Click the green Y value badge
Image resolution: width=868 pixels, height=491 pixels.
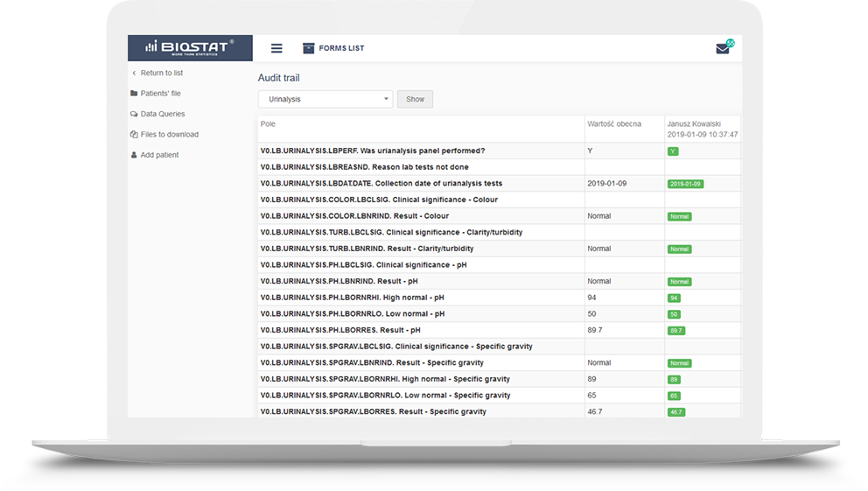point(673,151)
